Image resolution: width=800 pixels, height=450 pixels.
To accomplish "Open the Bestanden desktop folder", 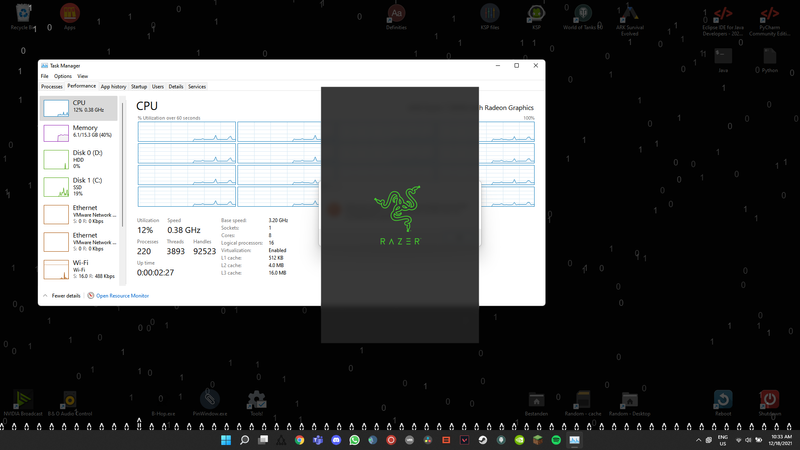I will pyautogui.click(x=536, y=403).
